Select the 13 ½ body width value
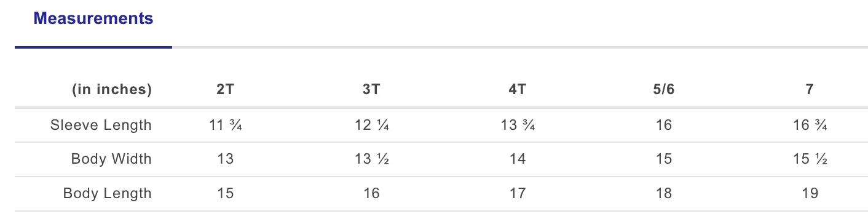Image resolution: width=868 pixels, height=224 pixels. (x=371, y=159)
